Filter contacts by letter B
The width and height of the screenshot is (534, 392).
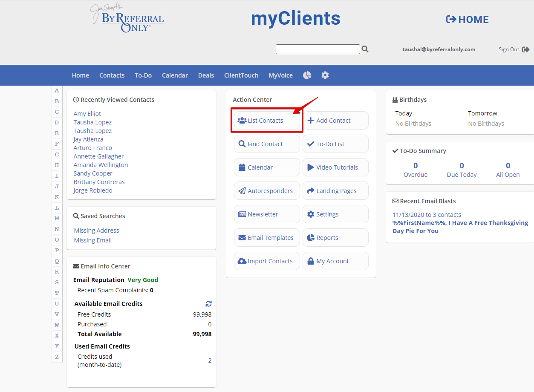point(57,101)
